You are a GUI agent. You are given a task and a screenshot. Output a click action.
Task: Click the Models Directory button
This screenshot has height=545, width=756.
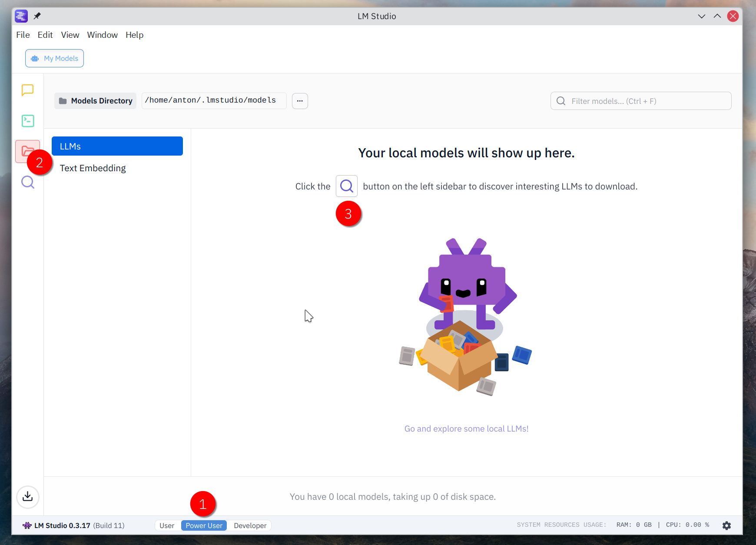pos(95,101)
